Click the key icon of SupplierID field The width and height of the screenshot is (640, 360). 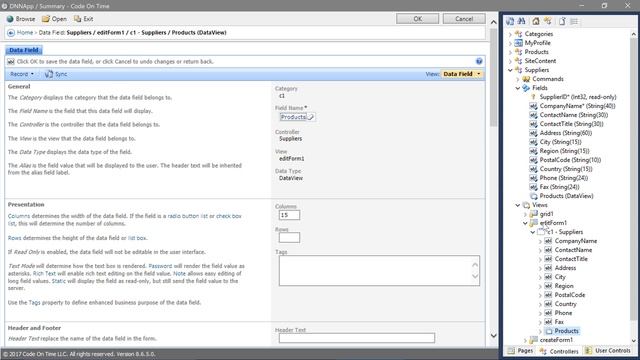[533, 97]
